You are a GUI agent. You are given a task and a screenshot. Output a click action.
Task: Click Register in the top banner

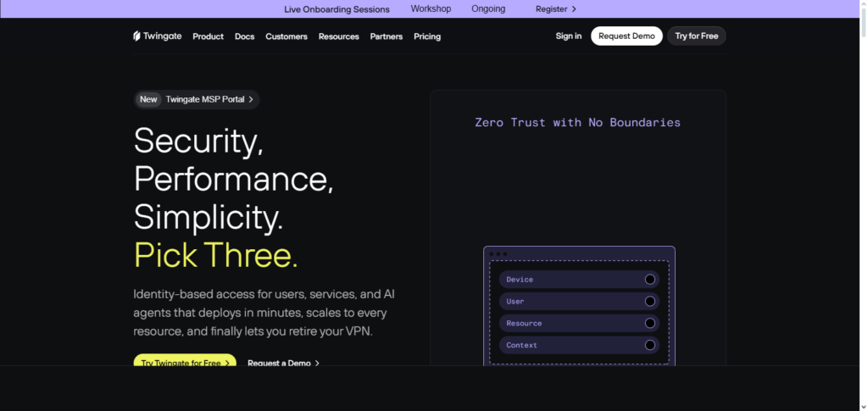555,8
